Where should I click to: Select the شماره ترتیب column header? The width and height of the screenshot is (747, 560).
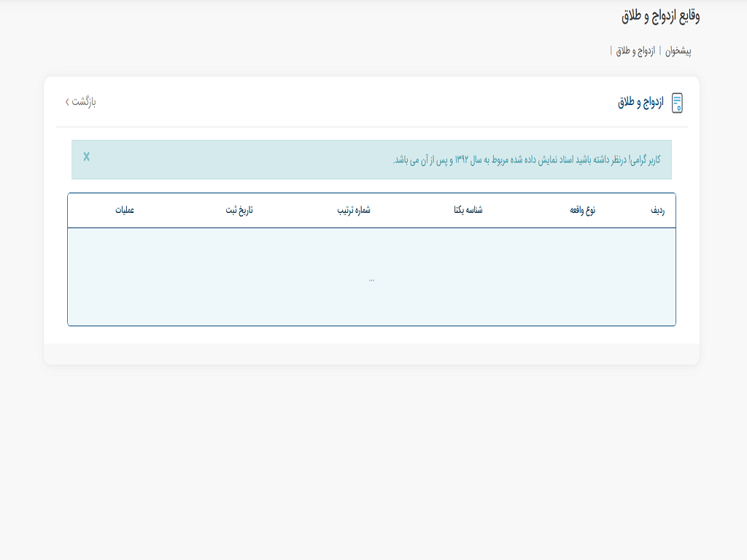tap(353, 210)
